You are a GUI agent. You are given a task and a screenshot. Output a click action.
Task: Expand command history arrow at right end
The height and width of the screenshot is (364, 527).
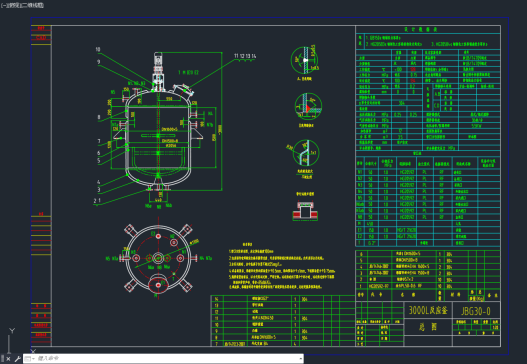[300, 359]
